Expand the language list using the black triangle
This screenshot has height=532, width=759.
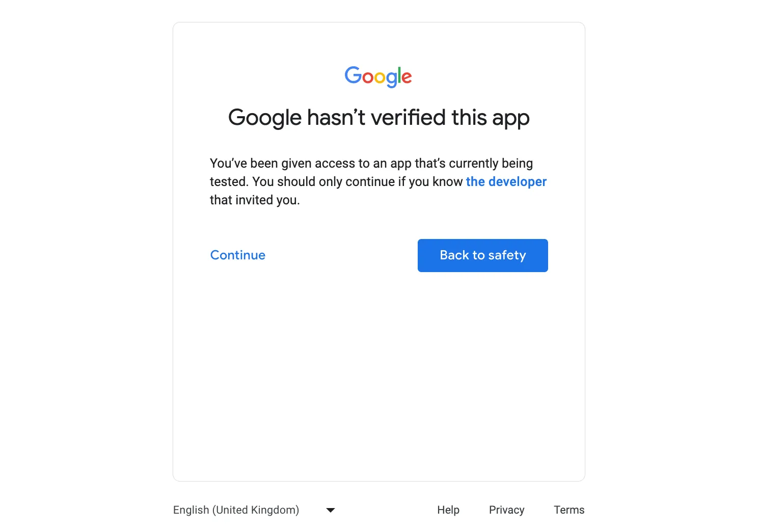tap(331, 510)
